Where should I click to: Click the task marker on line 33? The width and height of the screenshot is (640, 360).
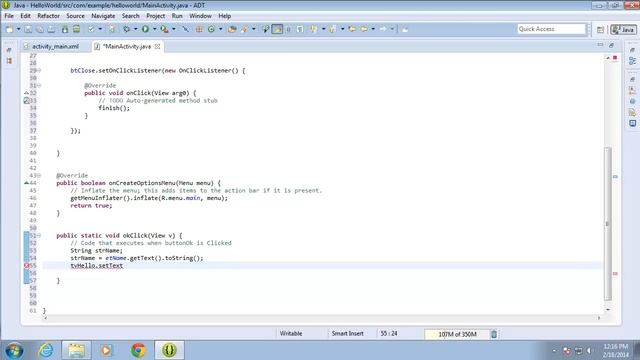click(27, 100)
